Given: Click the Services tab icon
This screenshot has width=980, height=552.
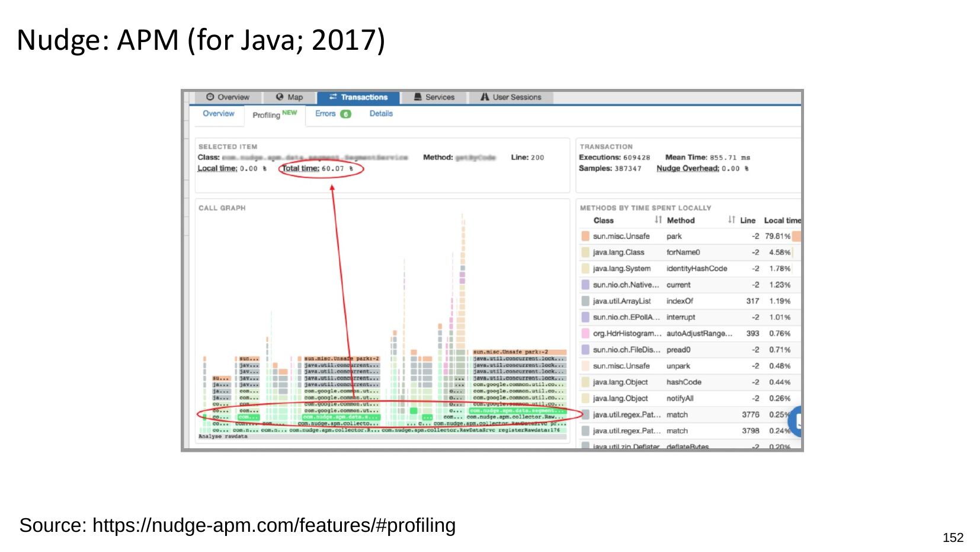Looking at the screenshot, I should 418,97.
